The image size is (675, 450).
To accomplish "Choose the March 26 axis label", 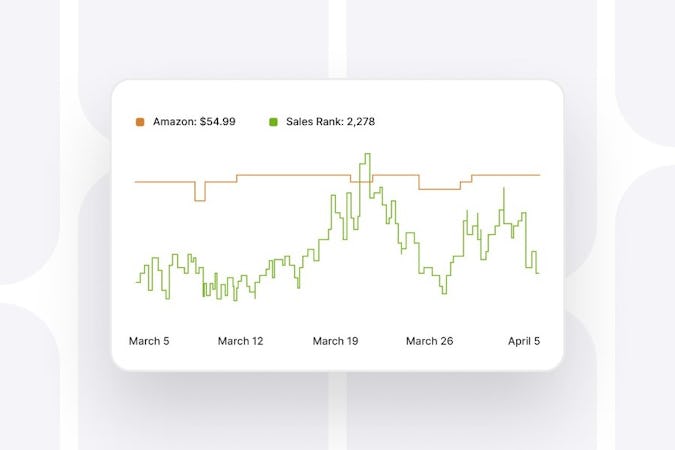I will click(429, 341).
